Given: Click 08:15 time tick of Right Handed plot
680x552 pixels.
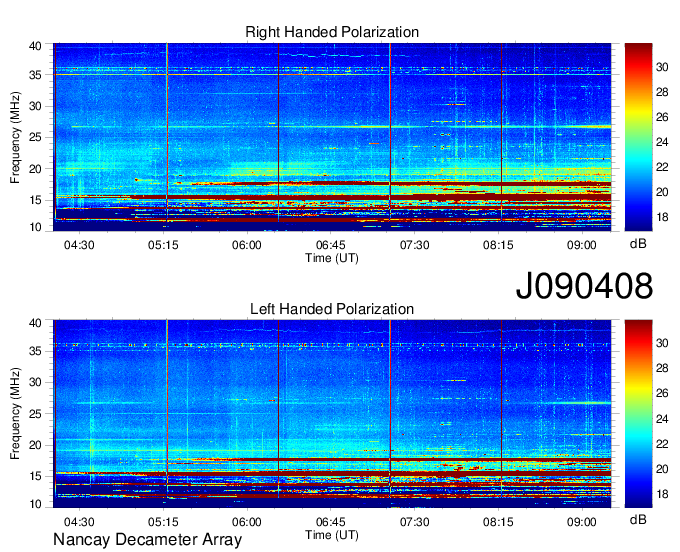Looking at the screenshot, I should 498,245.
